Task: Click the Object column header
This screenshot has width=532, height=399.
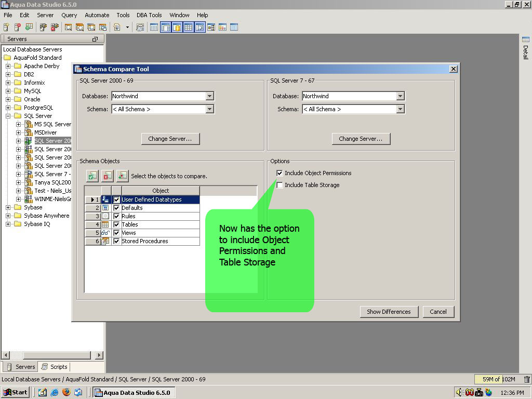Action: [161, 191]
